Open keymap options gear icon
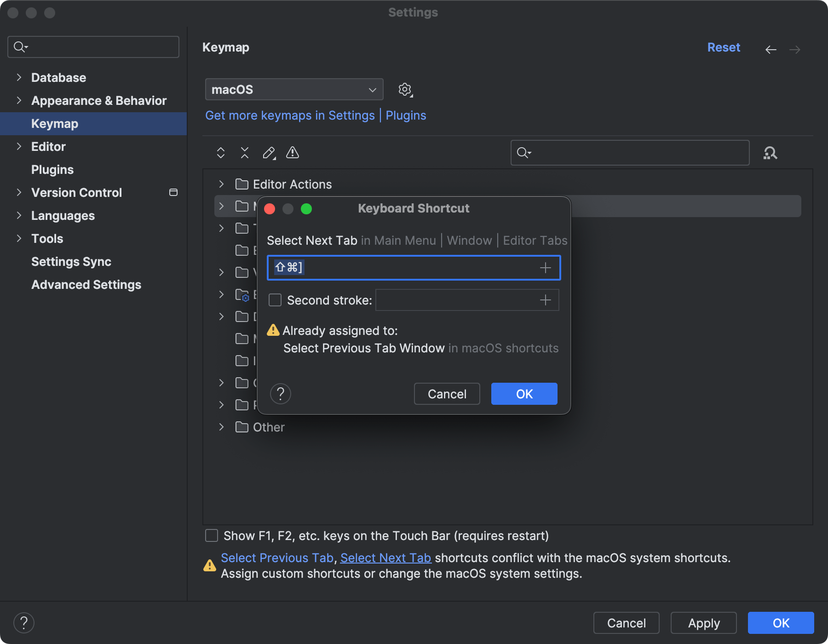The image size is (828, 644). coord(405,89)
